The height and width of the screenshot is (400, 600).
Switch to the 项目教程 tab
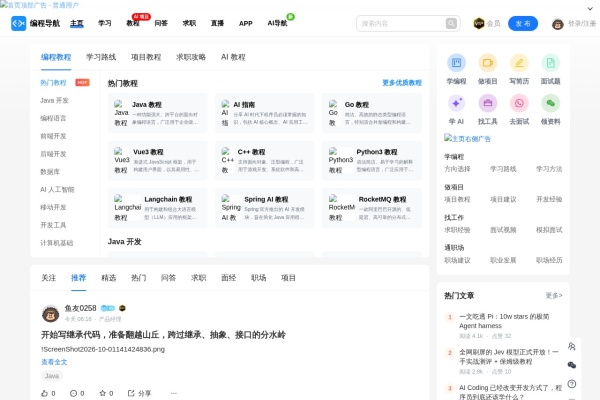[x=146, y=57]
